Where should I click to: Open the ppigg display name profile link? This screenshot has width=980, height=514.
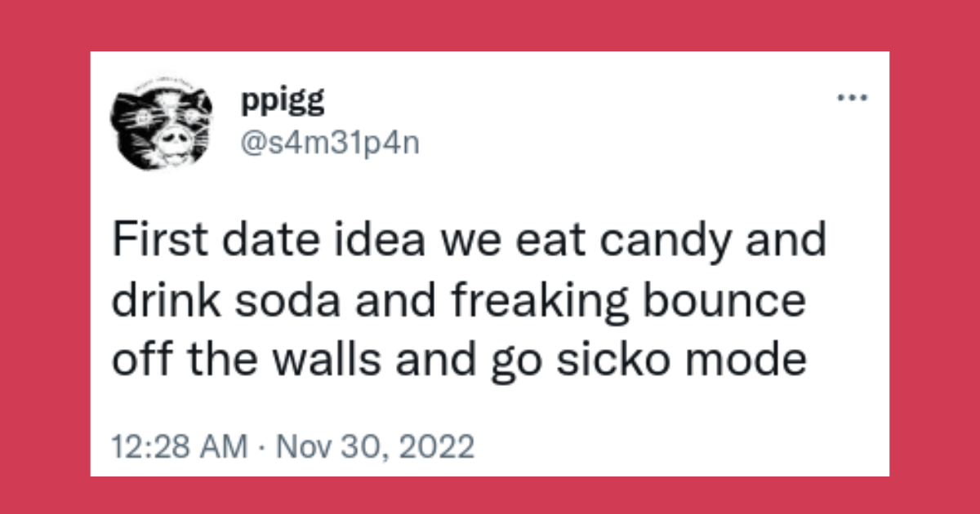click(x=283, y=103)
